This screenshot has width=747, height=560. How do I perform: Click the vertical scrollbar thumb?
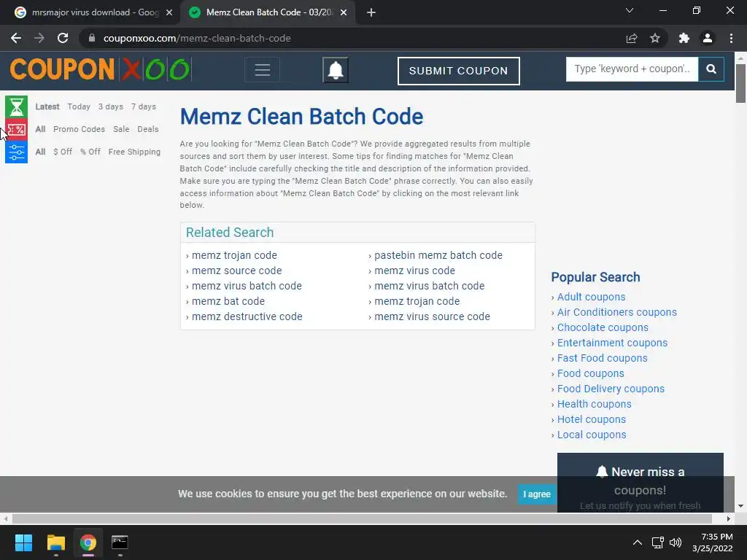[740, 83]
